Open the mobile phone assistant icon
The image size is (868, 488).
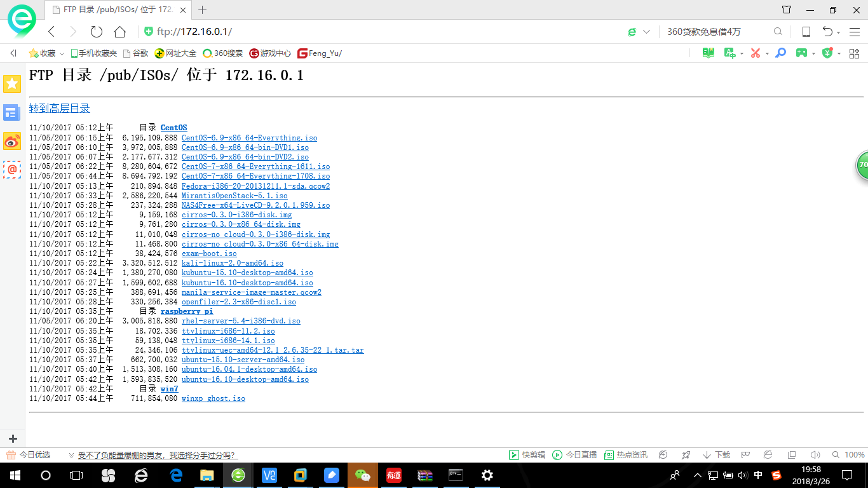point(806,32)
